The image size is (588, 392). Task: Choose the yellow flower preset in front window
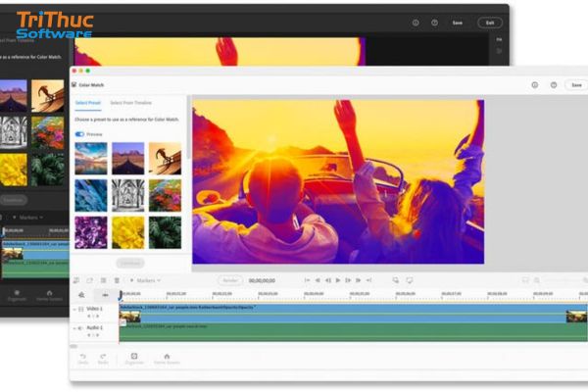click(127, 232)
